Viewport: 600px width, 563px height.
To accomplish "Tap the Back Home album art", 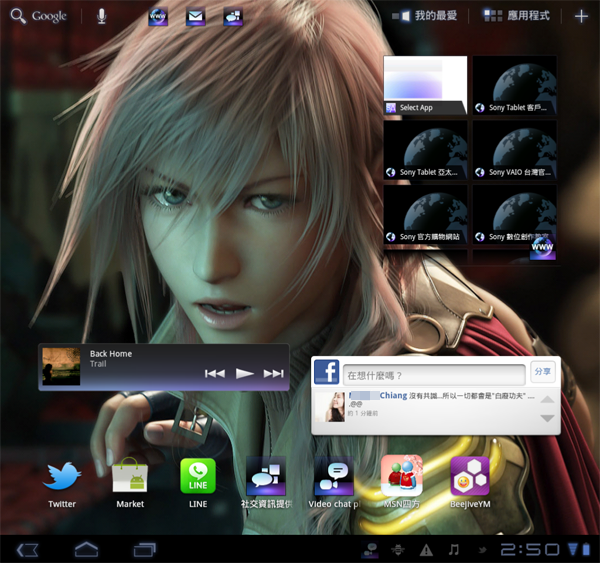I will tap(61, 366).
